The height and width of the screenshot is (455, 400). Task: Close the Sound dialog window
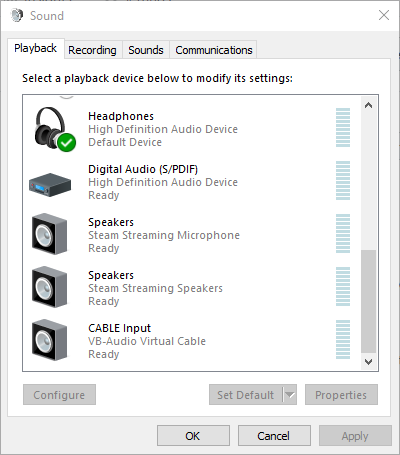pos(384,15)
